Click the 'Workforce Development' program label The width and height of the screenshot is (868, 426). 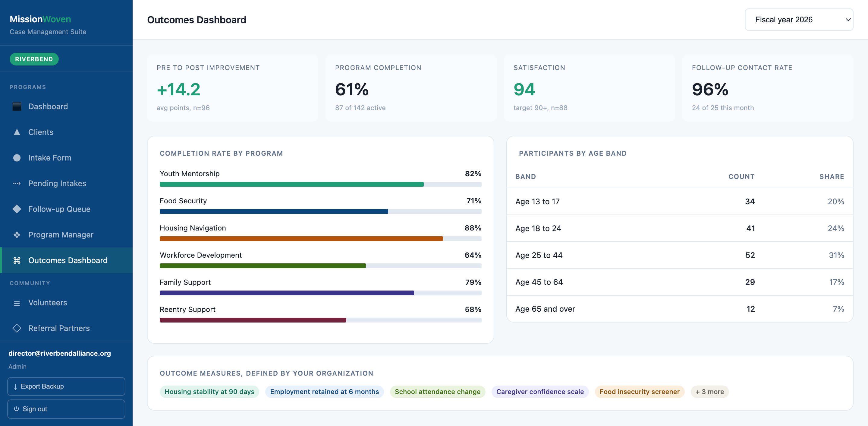(x=201, y=255)
